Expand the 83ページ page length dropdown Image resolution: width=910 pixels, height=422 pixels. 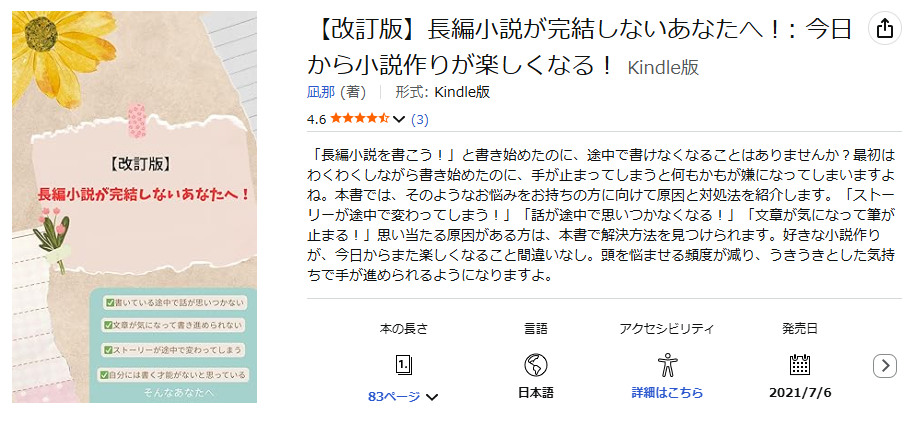(404, 396)
